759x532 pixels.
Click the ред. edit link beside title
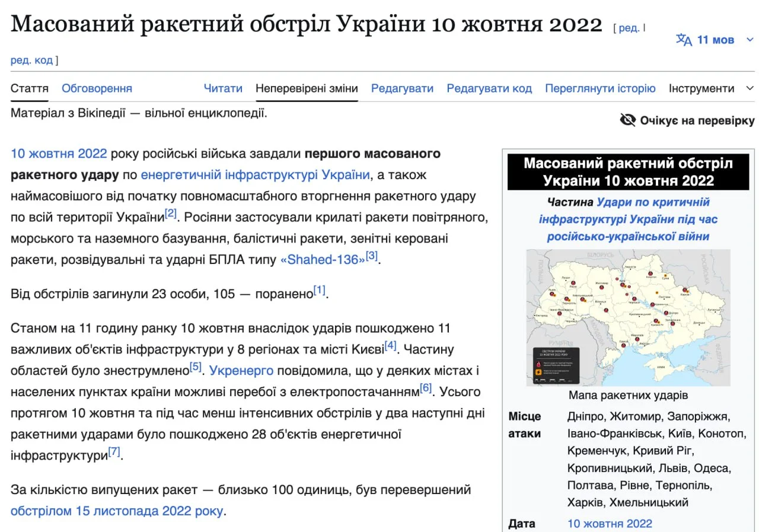point(629,28)
